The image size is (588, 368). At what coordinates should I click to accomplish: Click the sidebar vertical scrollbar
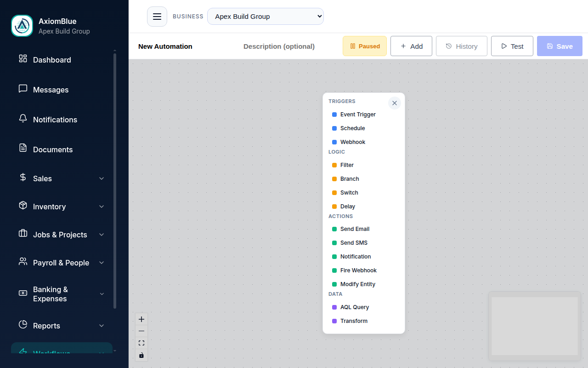click(115, 181)
